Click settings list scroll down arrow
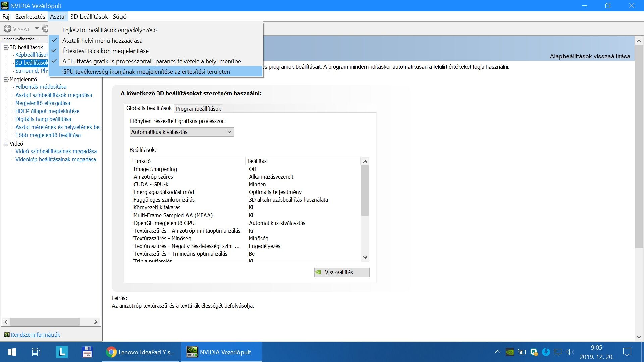The image size is (644, 362). [365, 257]
